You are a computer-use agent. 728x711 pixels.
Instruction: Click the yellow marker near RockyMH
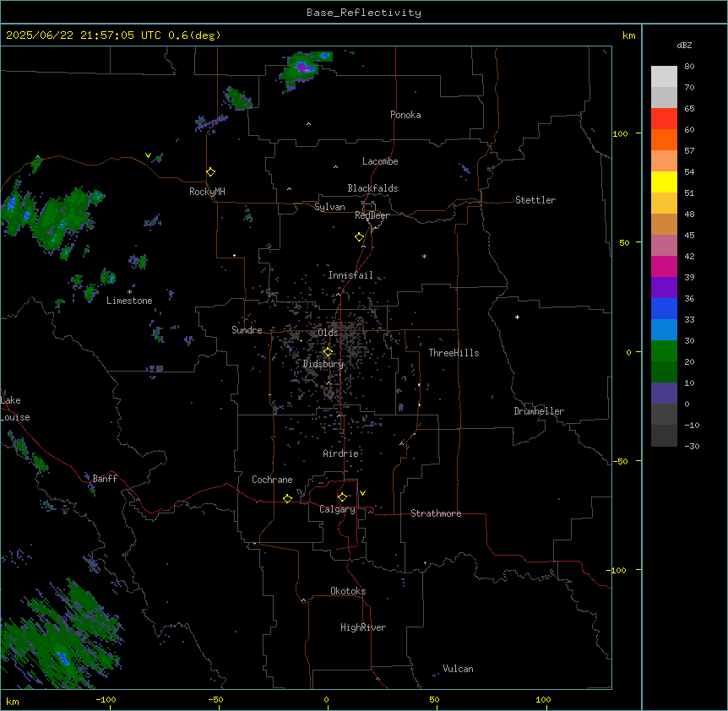211,172
